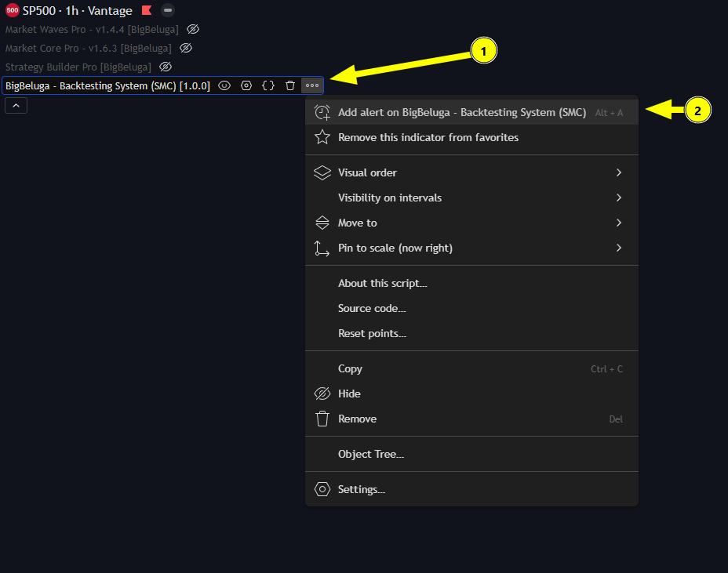Collapse the indicator legend with chevron
This screenshot has width=728, height=573.
click(16, 105)
